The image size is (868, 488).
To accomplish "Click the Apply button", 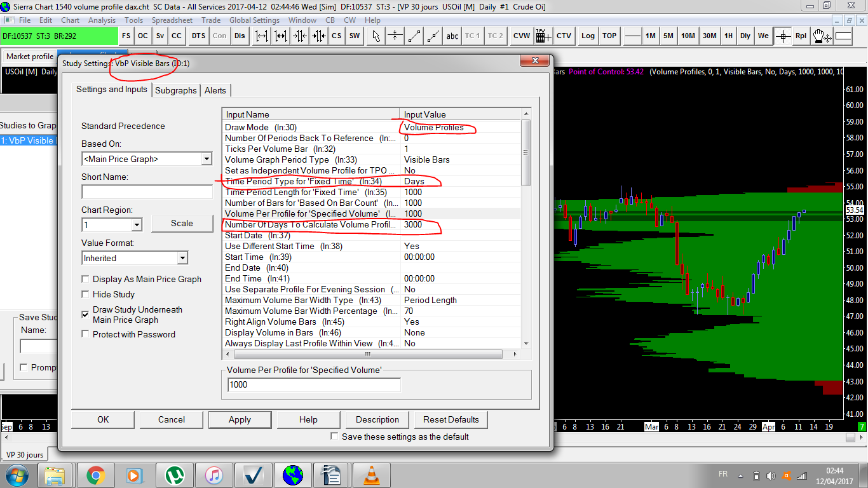I will (240, 419).
